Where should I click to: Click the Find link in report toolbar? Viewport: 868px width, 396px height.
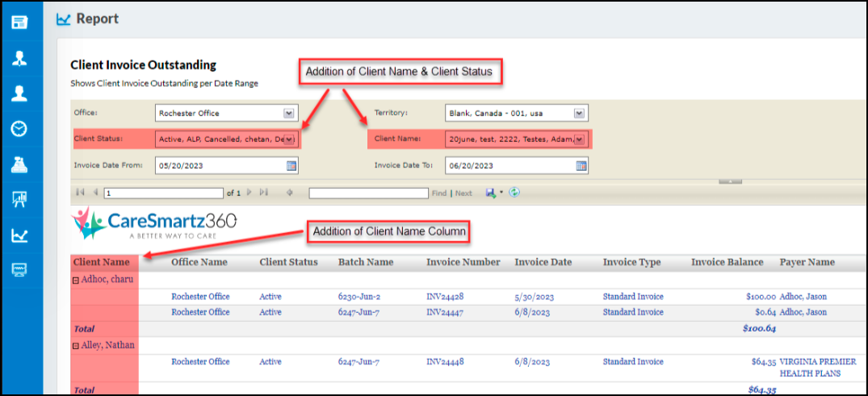click(438, 194)
